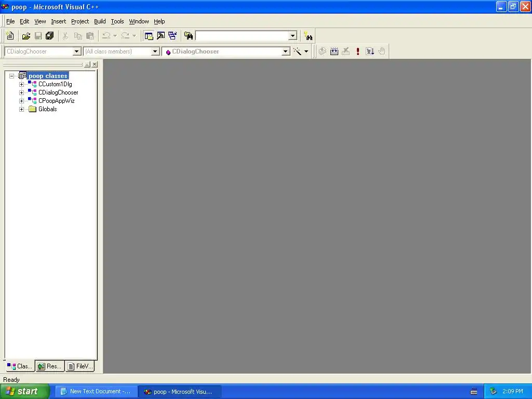The image size is (532, 399).
Task: Click the workspace panel expand docking button
Action: (x=87, y=64)
